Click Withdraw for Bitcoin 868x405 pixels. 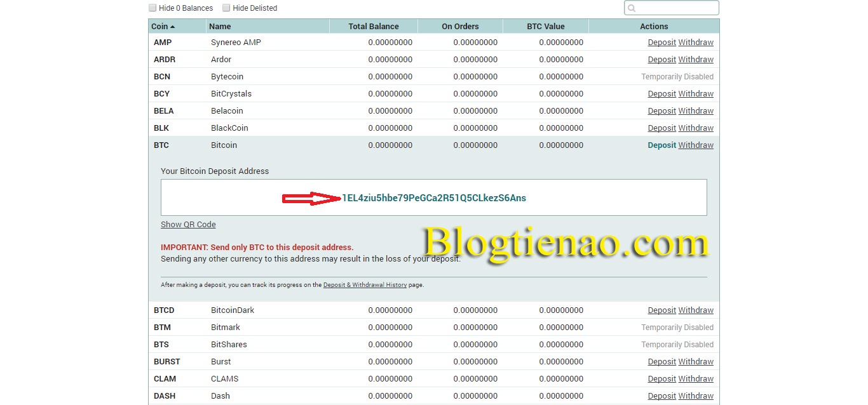click(696, 145)
